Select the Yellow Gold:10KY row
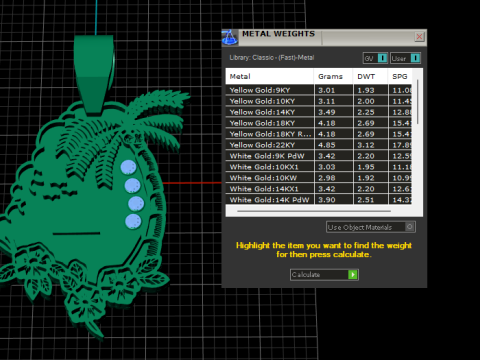Screen dimensions: 480x360 point(319,101)
